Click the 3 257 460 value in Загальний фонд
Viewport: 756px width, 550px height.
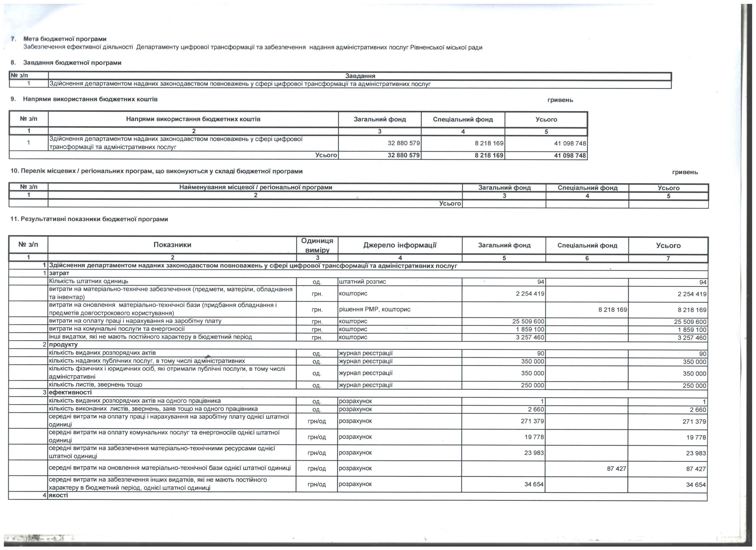(530, 338)
